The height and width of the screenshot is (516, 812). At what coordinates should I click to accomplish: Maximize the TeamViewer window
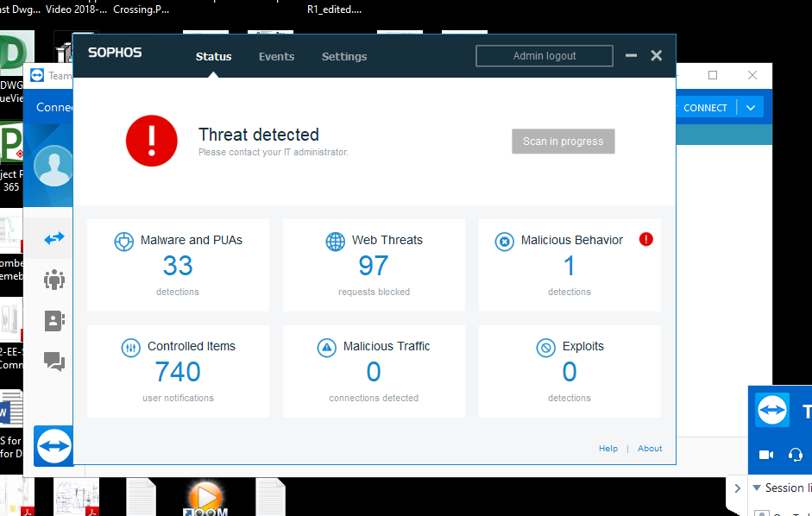click(x=713, y=76)
